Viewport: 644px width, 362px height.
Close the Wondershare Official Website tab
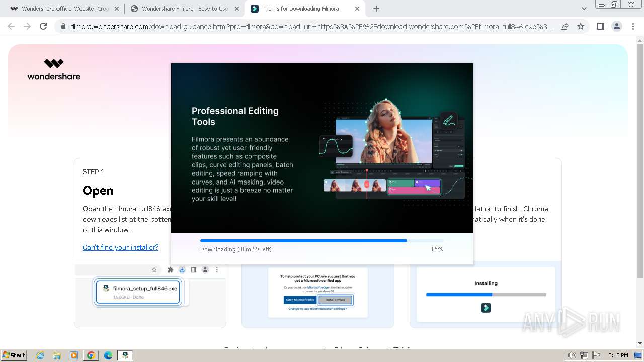pyautogui.click(x=116, y=9)
